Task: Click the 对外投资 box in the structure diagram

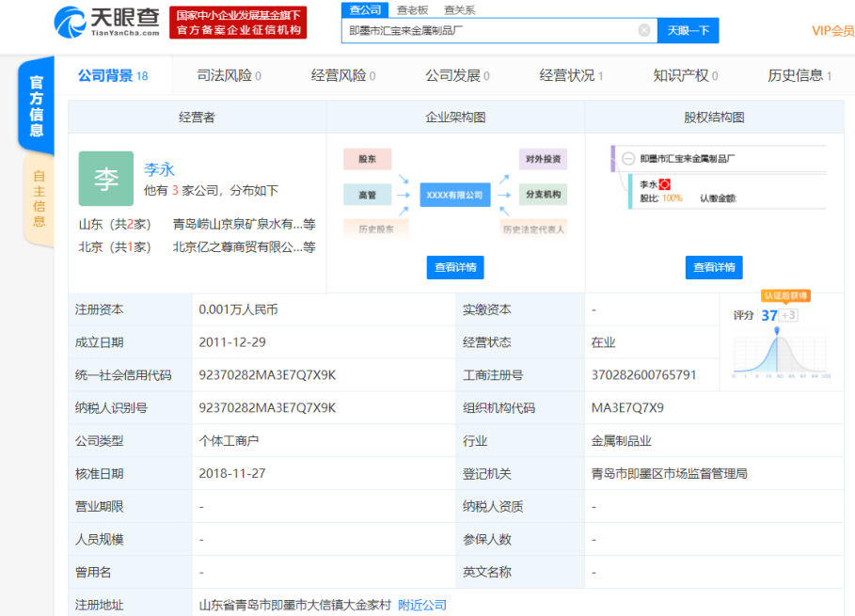Action: point(543,159)
